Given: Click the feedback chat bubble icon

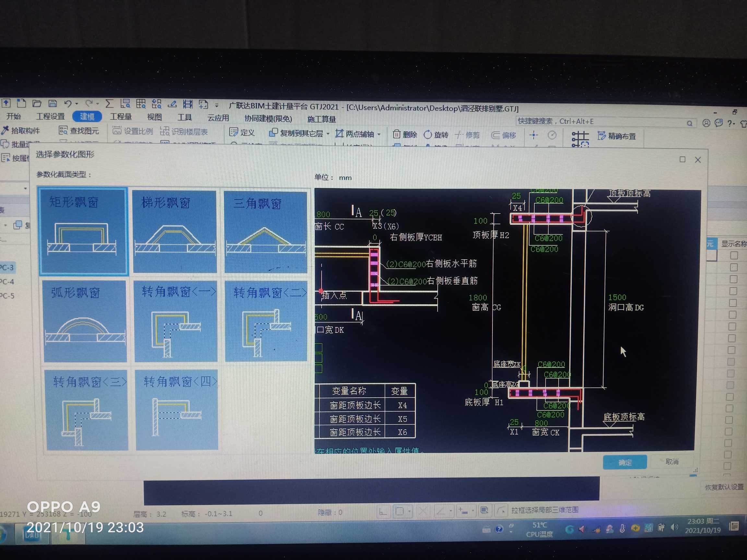Looking at the screenshot, I should [x=719, y=123].
